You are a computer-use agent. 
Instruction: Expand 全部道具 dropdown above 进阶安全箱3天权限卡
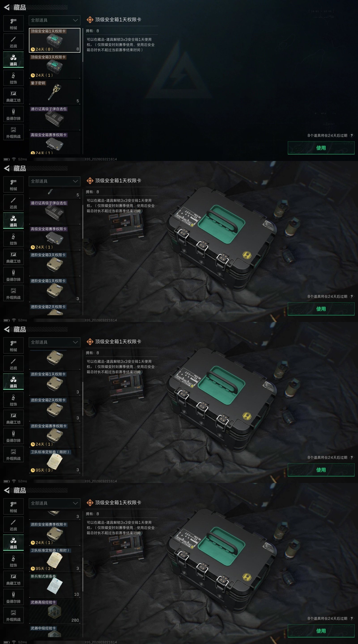pyautogui.click(x=55, y=181)
